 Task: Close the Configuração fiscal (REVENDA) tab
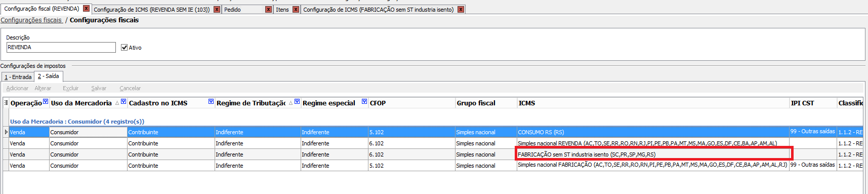(87, 9)
